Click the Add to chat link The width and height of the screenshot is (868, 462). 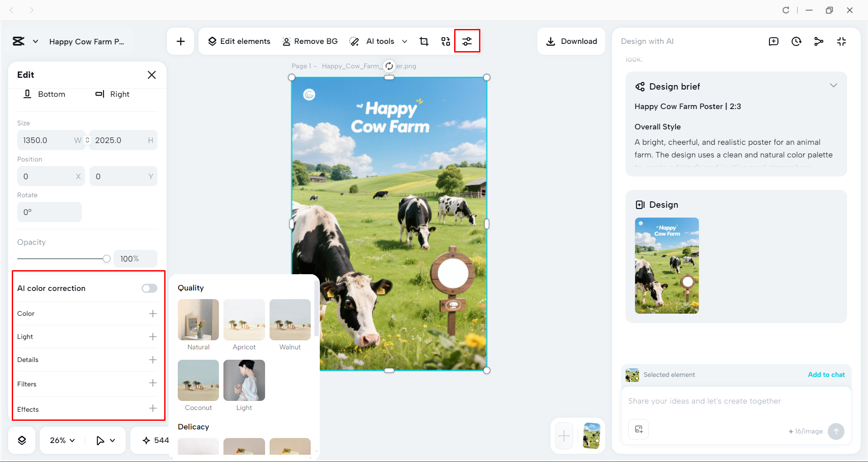pyautogui.click(x=826, y=375)
